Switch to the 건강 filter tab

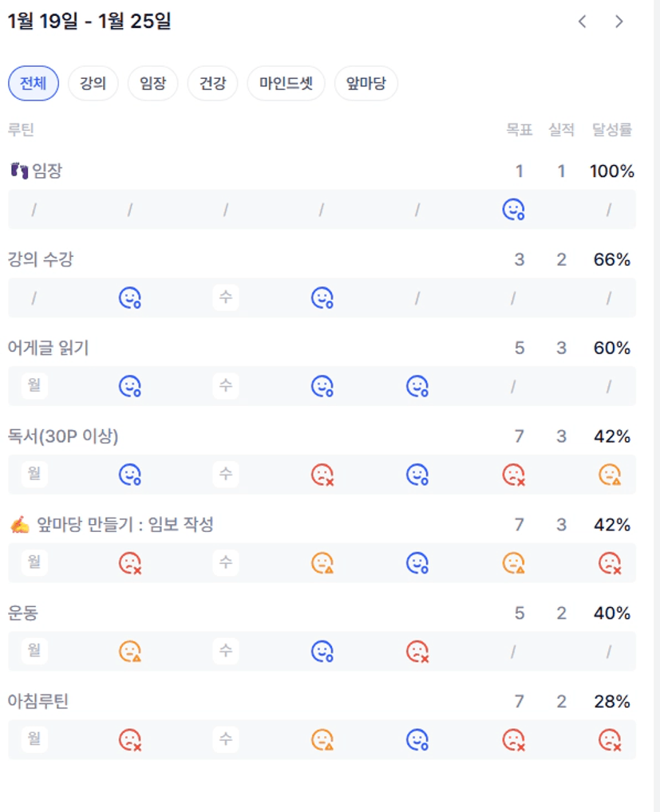click(212, 84)
